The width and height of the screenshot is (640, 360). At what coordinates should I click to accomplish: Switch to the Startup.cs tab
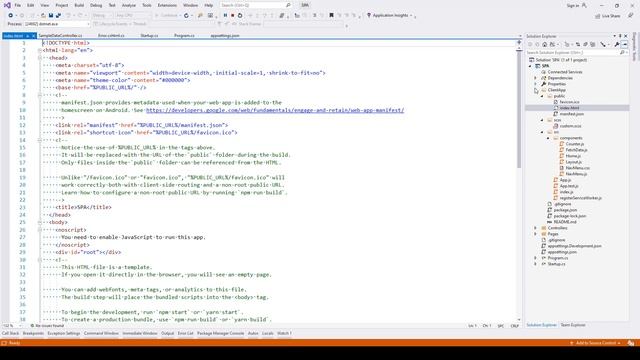pyautogui.click(x=149, y=36)
